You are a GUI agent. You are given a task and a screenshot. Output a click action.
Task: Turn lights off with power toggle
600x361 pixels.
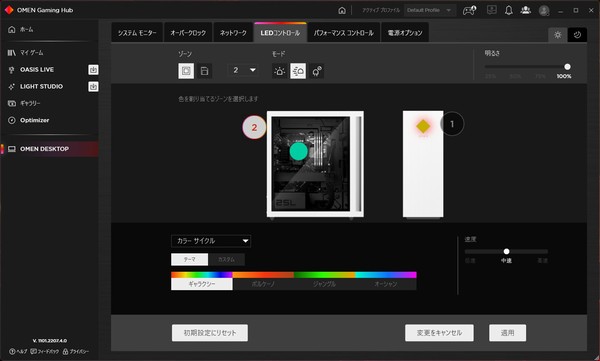point(577,35)
